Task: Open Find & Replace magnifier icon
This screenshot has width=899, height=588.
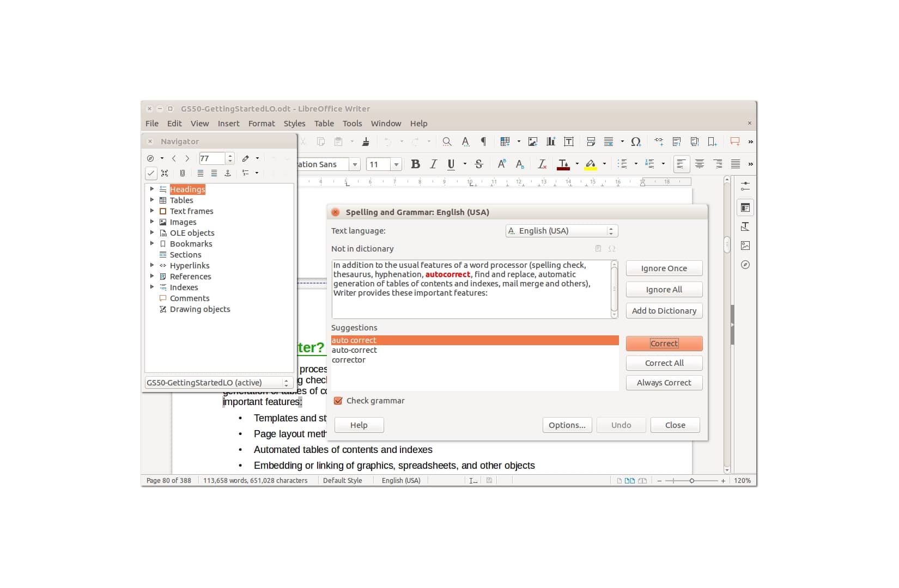Action: click(447, 142)
